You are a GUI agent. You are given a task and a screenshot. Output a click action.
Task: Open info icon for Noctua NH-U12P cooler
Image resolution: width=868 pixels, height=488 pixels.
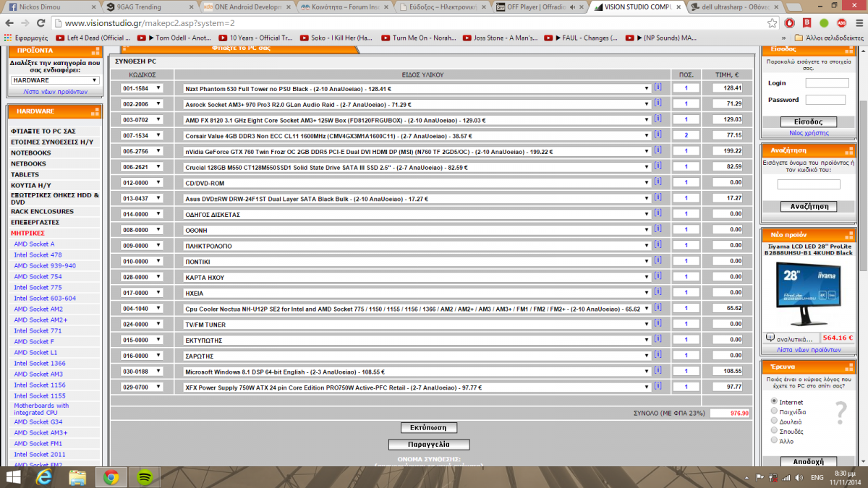658,307
